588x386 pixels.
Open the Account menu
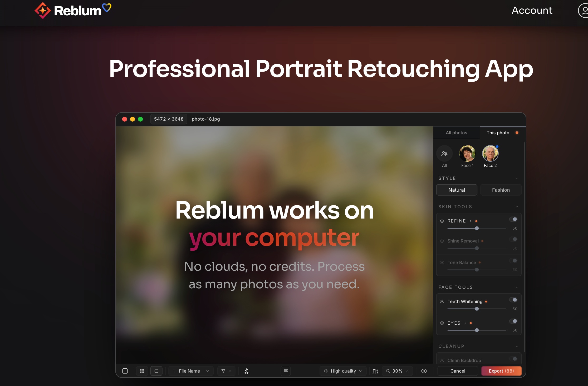click(x=532, y=11)
